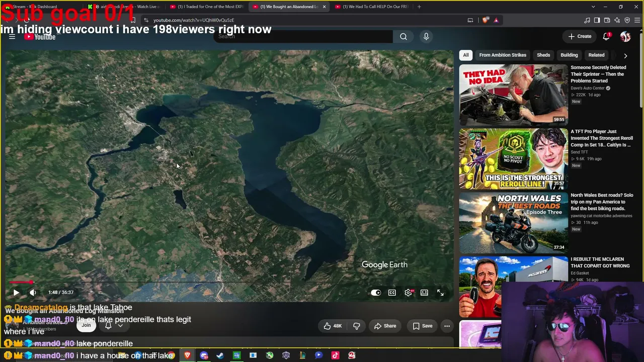The height and width of the screenshot is (362, 644).
Task: Open the TFT Strongest Reroll thumbnail
Action: coord(513,159)
